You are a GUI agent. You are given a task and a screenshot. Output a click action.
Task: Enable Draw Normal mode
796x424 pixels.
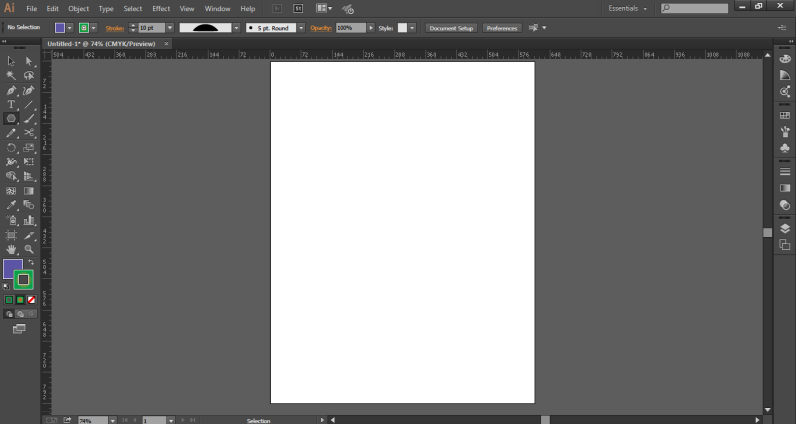click(9, 314)
